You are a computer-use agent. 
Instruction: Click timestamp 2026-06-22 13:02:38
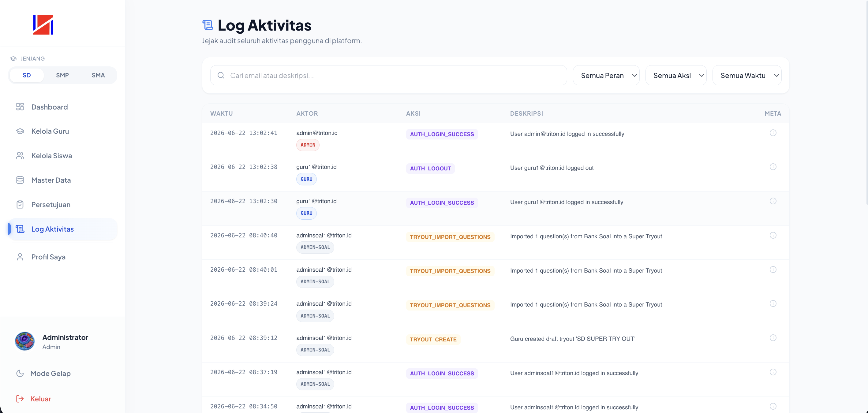(x=244, y=167)
